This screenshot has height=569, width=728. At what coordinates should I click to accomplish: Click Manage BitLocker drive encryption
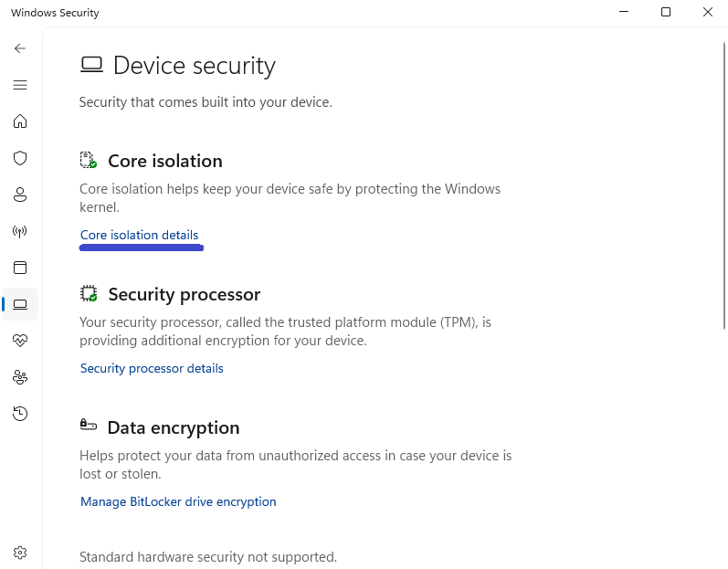coord(178,501)
